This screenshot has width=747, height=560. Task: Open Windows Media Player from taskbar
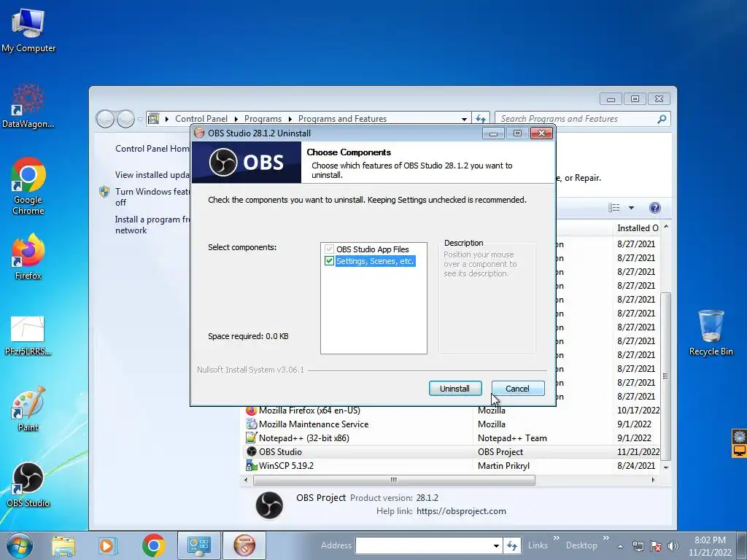pos(107,545)
